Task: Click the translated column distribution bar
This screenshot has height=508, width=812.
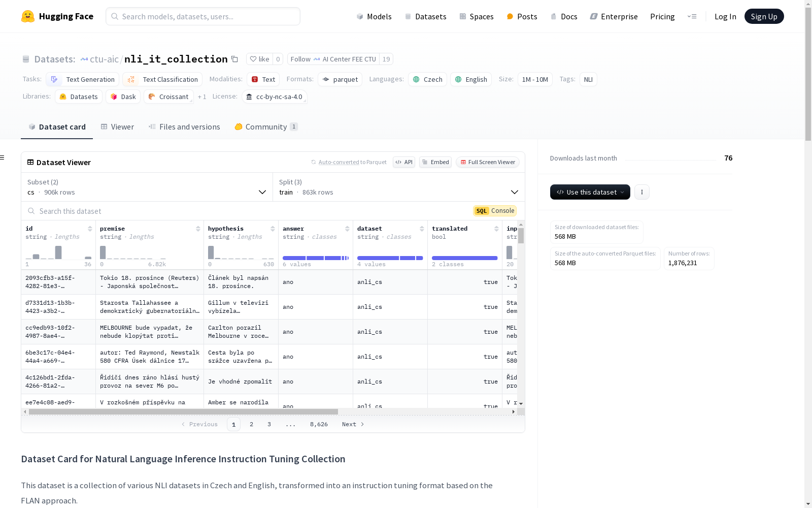Action: click(x=465, y=258)
